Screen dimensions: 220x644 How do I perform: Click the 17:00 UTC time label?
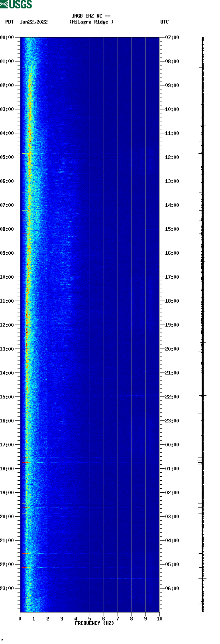click(172, 277)
